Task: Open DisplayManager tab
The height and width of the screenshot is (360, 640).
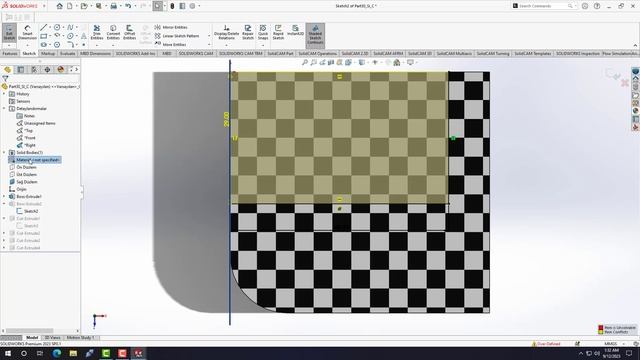Action: click(x=61, y=70)
